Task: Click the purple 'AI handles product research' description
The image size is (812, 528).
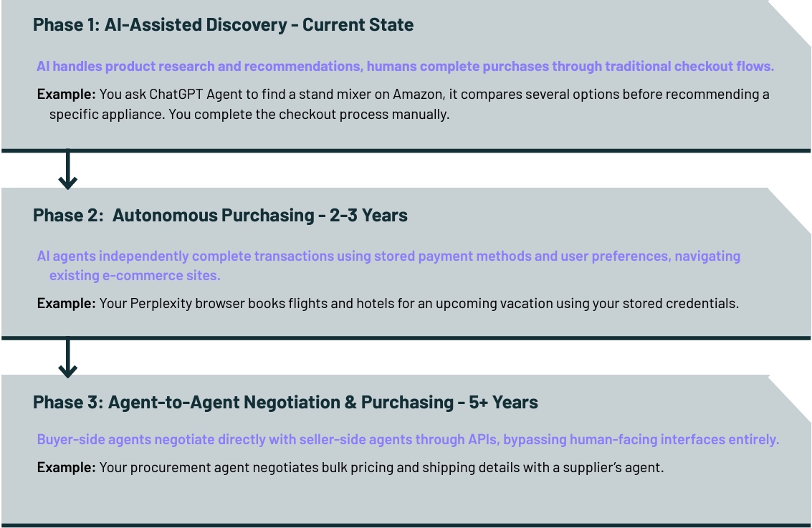Action: pos(405,67)
